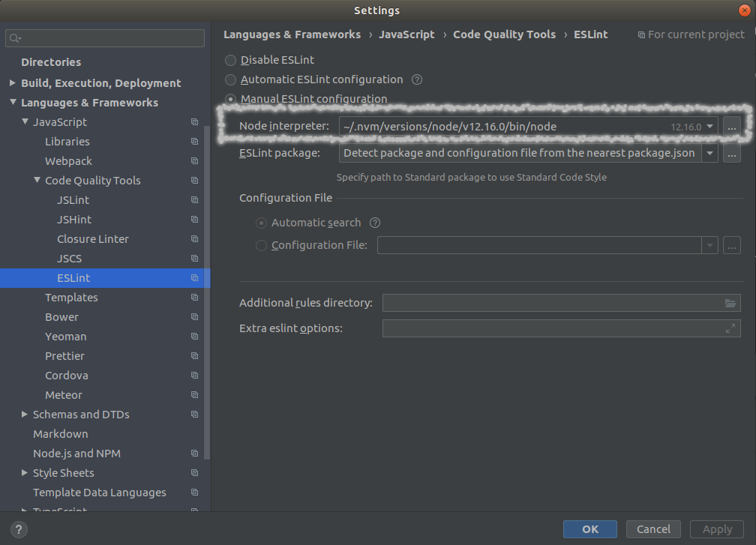Collapse the Code Quality Tools node
This screenshot has width=756, height=545.
37,180
